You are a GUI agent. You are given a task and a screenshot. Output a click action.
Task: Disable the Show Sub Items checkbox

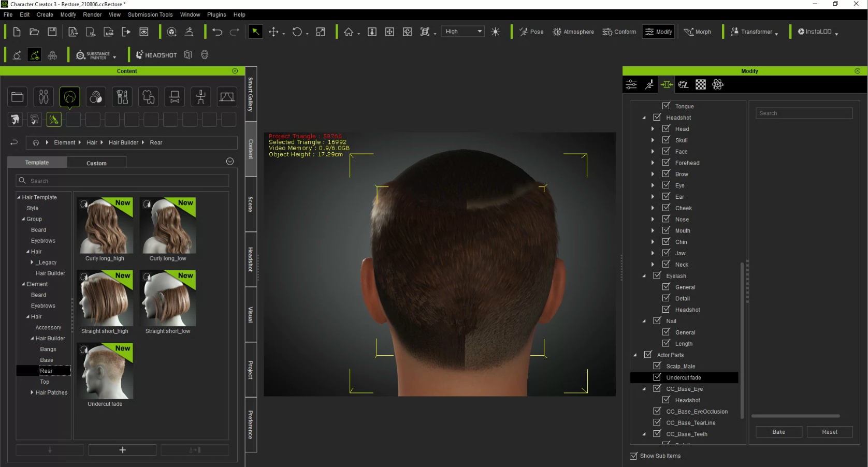633,456
